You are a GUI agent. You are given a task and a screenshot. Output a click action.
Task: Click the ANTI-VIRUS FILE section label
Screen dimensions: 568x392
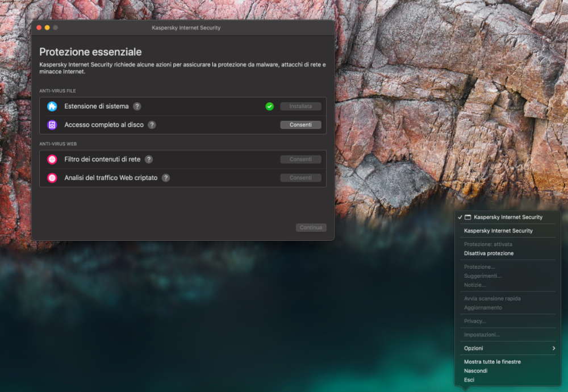57,91
